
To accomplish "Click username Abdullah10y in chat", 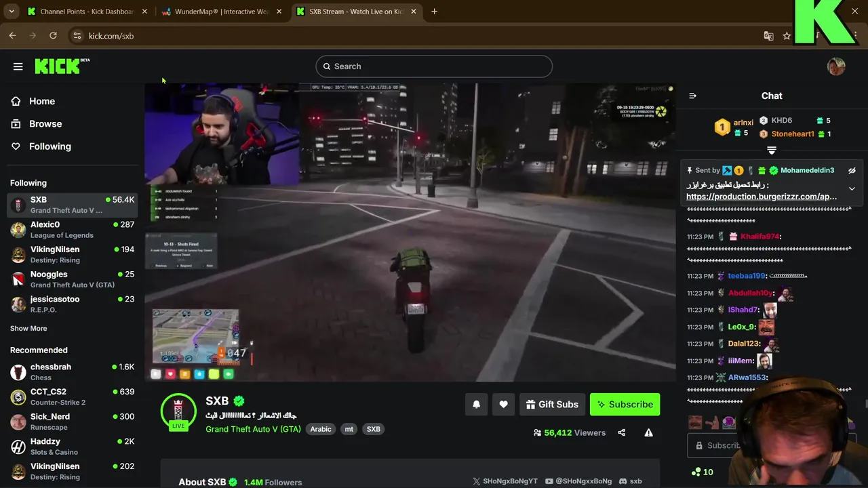I will point(750,293).
